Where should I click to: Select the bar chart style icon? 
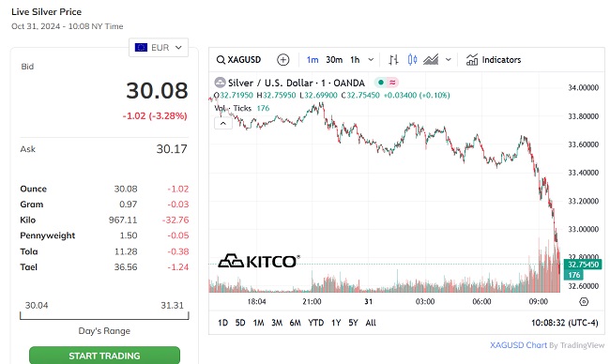pyautogui.click(x=393, y=60)
